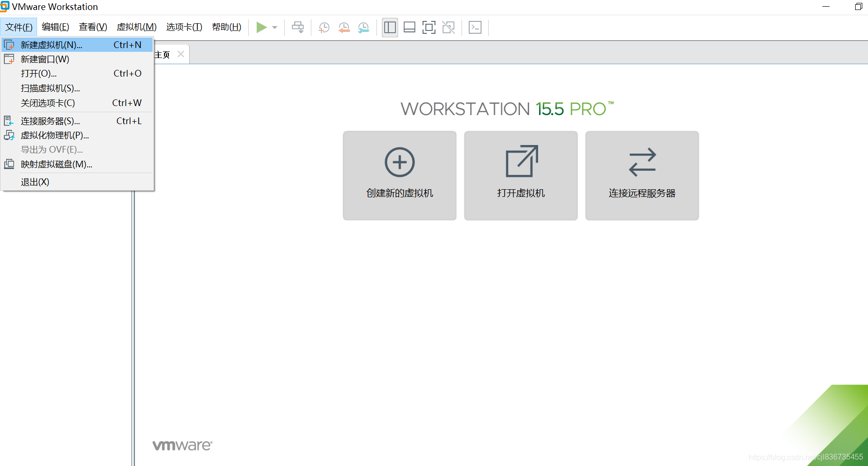
Task: Click the send Ctrl+Alt+Del toolbar icon
Action: pyautogui.click(x=298, y=27)
